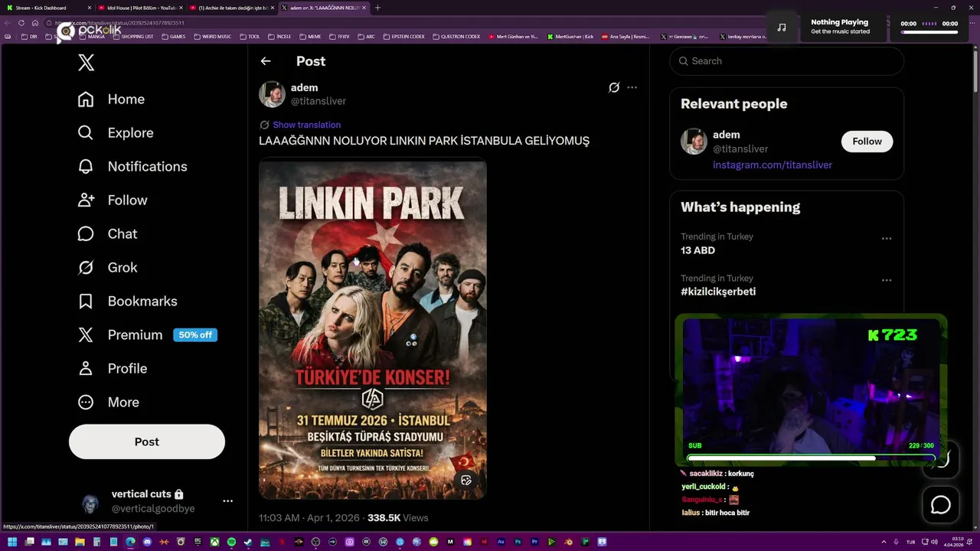Open the Follow page in sidebar
980x551 pixels.
[112, 201]
